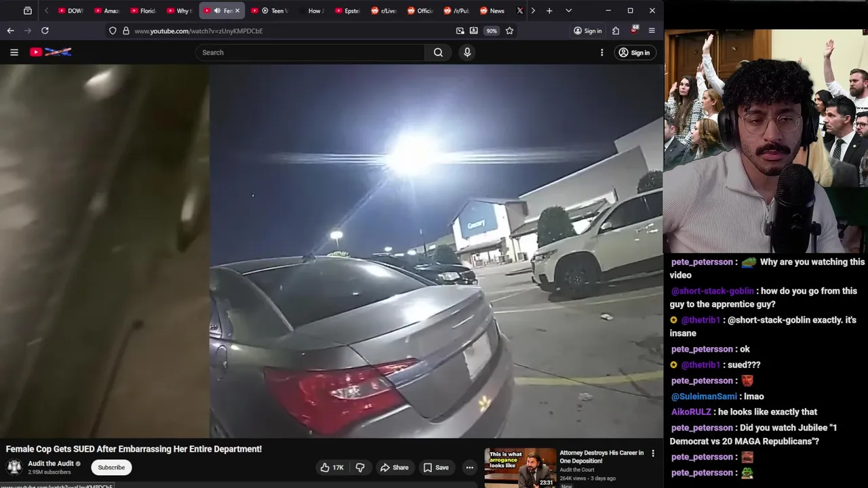Screen dimensions: 868x488
Task: Open a new browser tab
Action: 549,11
